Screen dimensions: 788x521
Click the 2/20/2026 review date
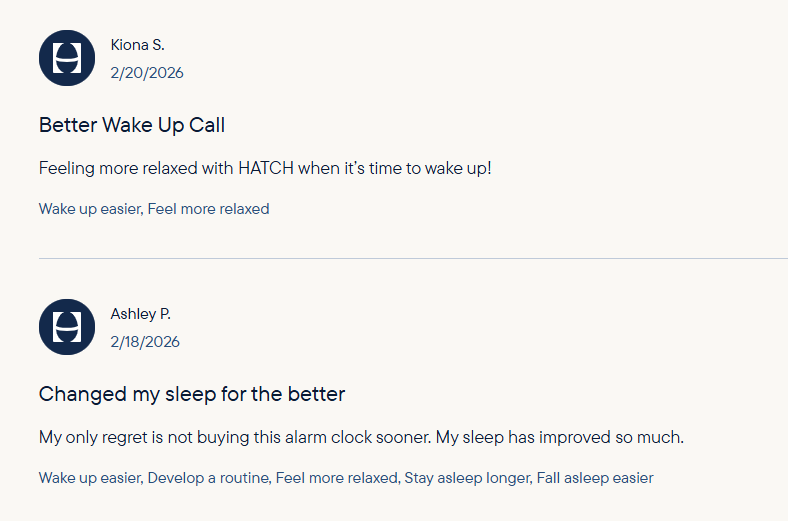tap(147, 73)
